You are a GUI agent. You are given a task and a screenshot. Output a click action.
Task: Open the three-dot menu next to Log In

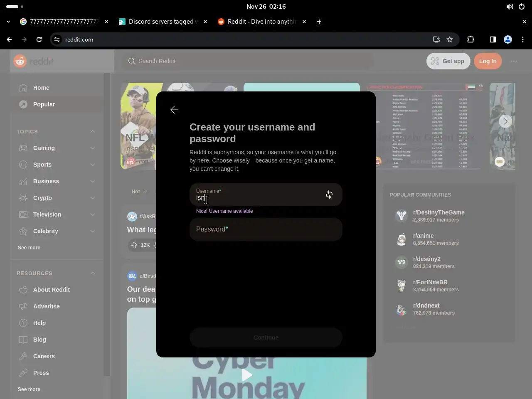(x=514, y=61)
